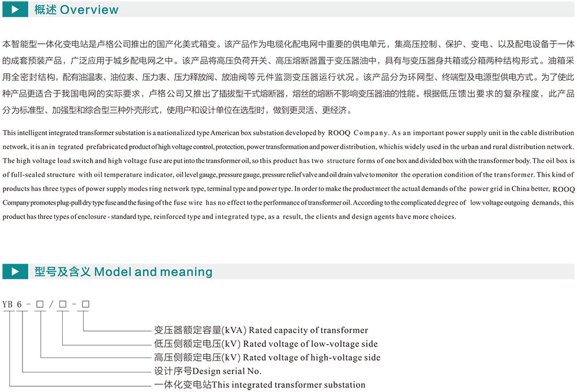Viewport: 577px width, 392px height.
Task: Select the 型号及含义 Model and meaning heading
Action: click(x=123, y=272)
